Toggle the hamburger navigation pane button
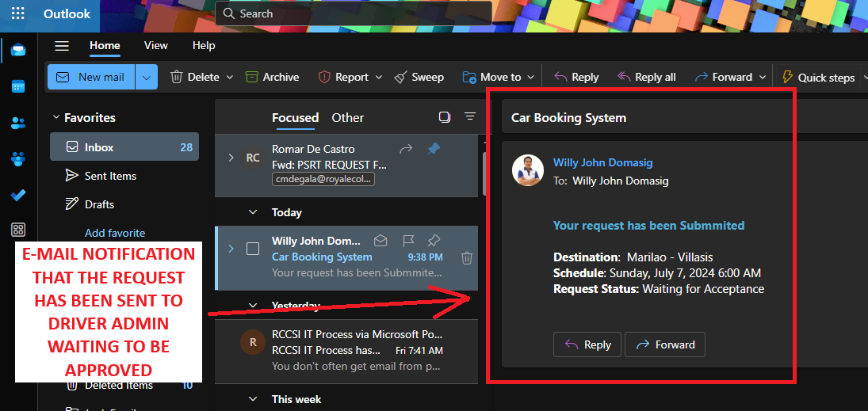Viewport: 868px width, 411px height. (62, 46)
